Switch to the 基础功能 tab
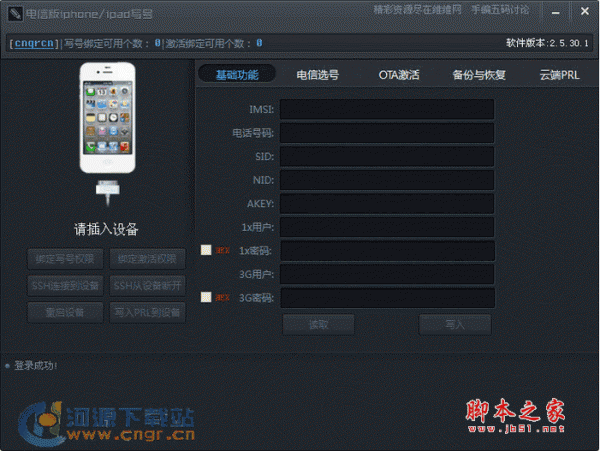 pos(237,75)
